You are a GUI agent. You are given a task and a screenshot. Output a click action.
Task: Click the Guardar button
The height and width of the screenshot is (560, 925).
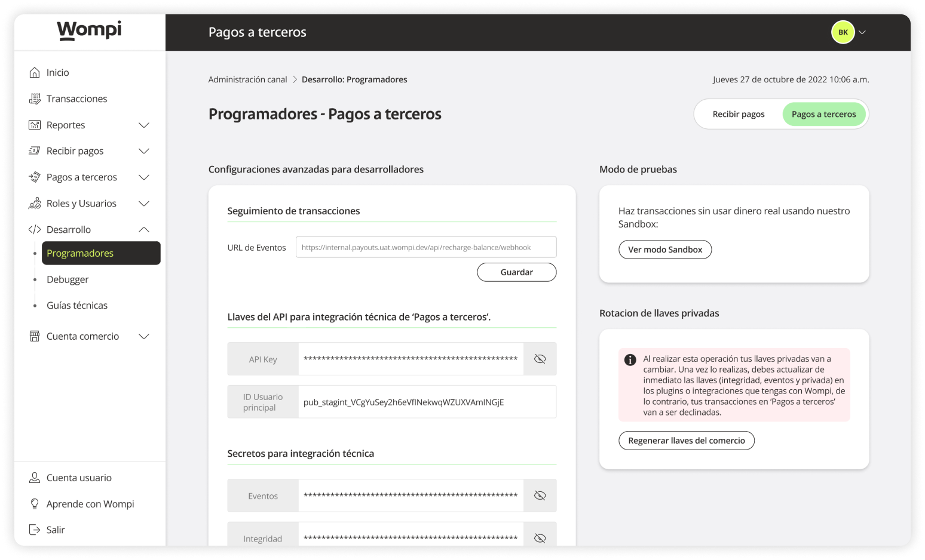[516, 272]
